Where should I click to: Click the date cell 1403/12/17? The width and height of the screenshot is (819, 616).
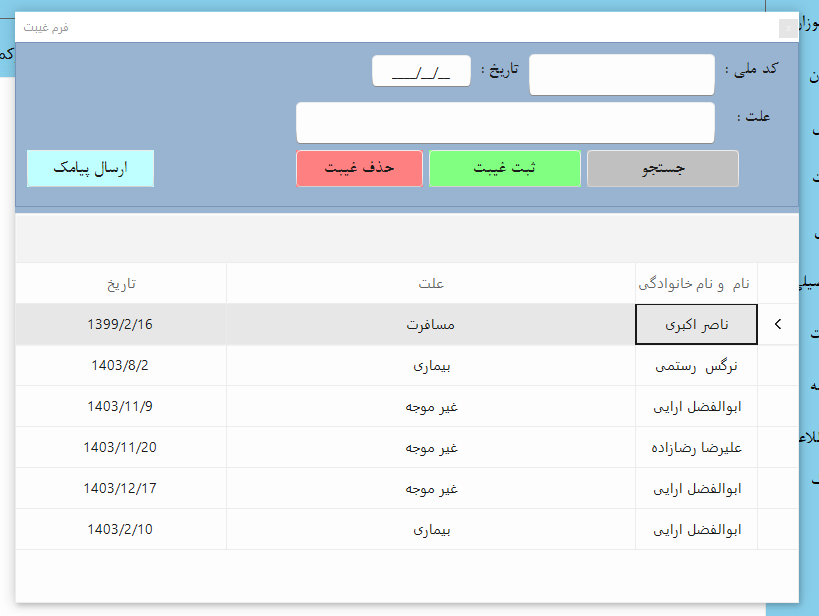coord(121,489)
